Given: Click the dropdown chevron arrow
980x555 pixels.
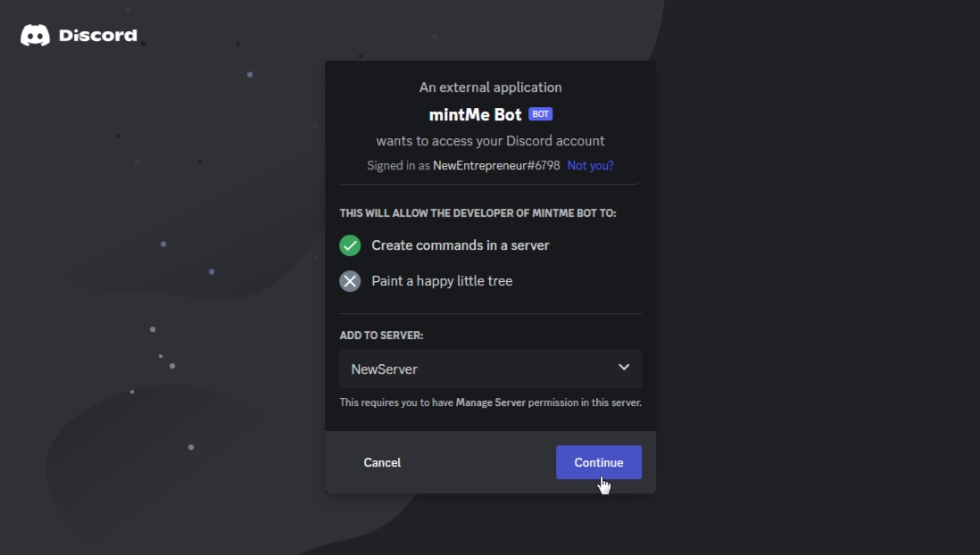Looking at the screenshot, I should pos(624,368).
